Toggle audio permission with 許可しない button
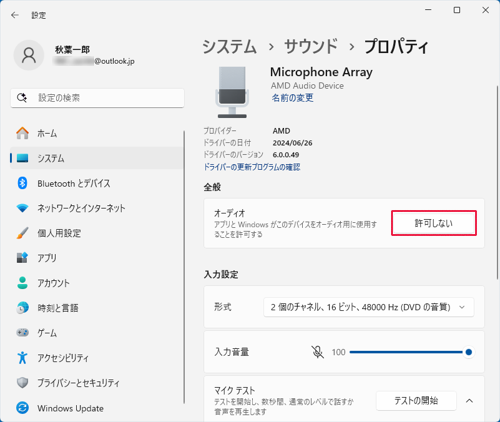 pyautogui.click(x=434, y=223)
